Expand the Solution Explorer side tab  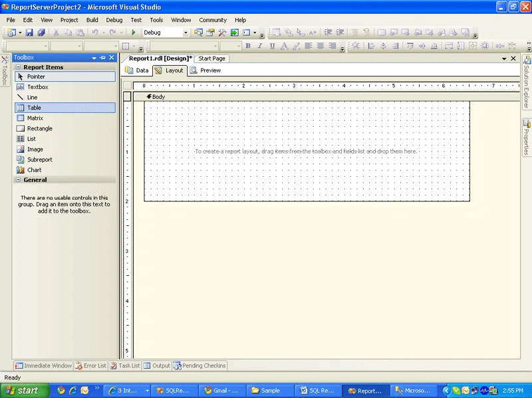pos(527,82)
